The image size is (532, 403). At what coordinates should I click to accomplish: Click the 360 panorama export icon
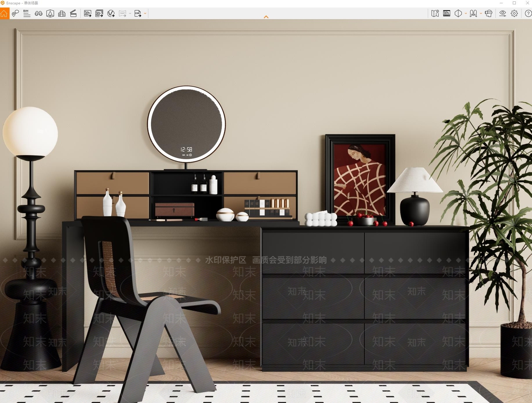[x=123, y=13]
